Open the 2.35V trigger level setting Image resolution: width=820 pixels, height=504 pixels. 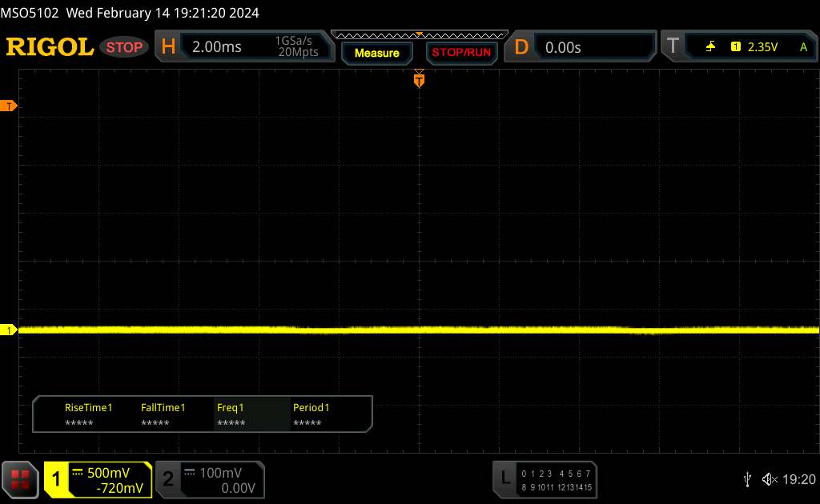point(762,47)
